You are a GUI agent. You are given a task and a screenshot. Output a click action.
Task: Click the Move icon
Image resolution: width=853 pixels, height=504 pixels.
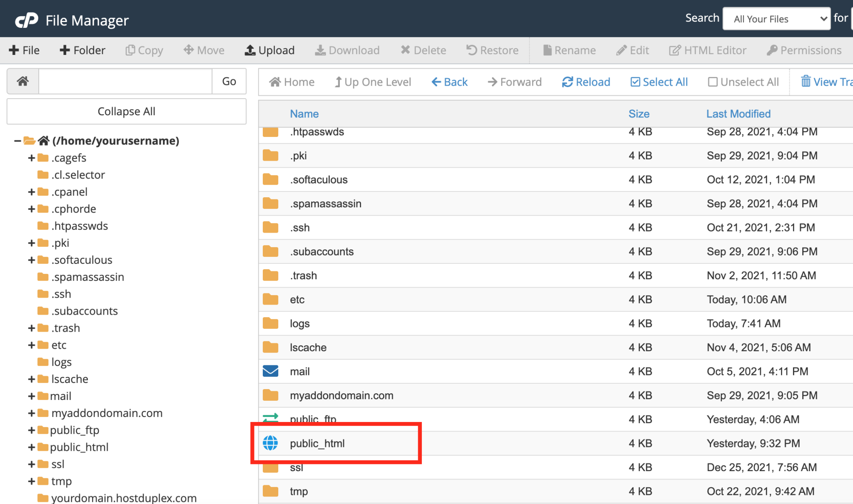coord(189,50)
